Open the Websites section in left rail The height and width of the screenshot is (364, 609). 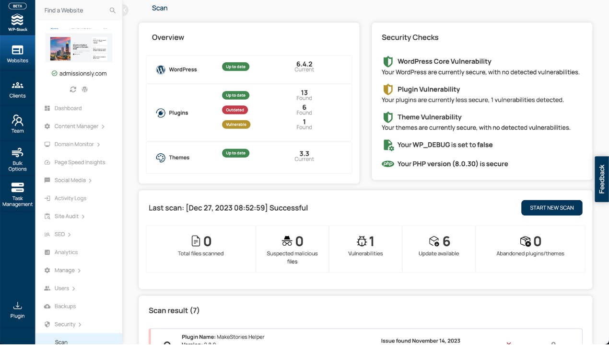17,55
